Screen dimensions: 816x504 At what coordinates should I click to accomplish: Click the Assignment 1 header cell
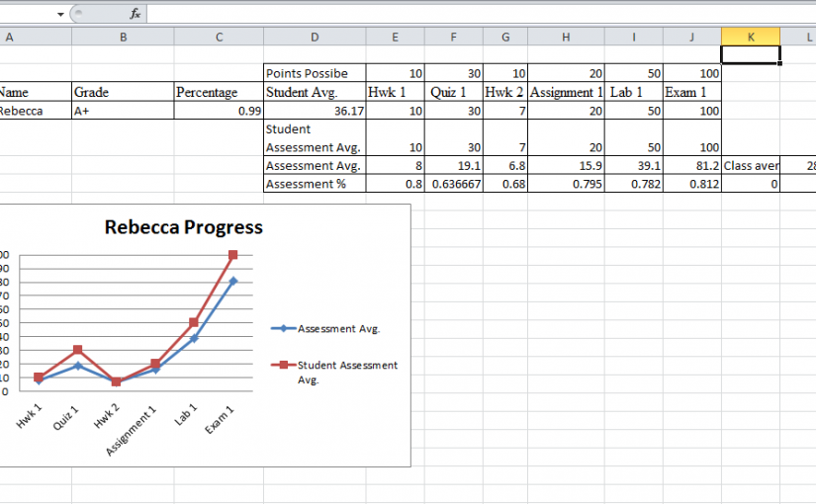pos(566,93)
